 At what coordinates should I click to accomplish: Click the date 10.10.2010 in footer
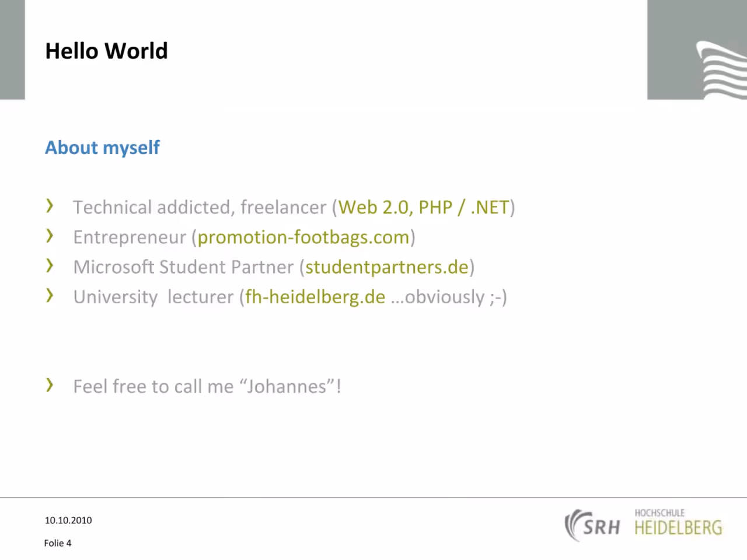tap(68, 520)
